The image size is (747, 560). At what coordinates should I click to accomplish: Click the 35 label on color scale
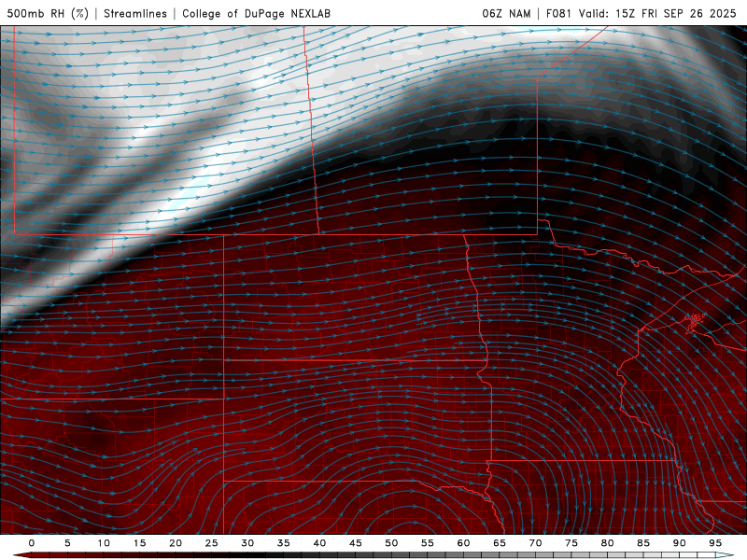[x=284, y=543]
